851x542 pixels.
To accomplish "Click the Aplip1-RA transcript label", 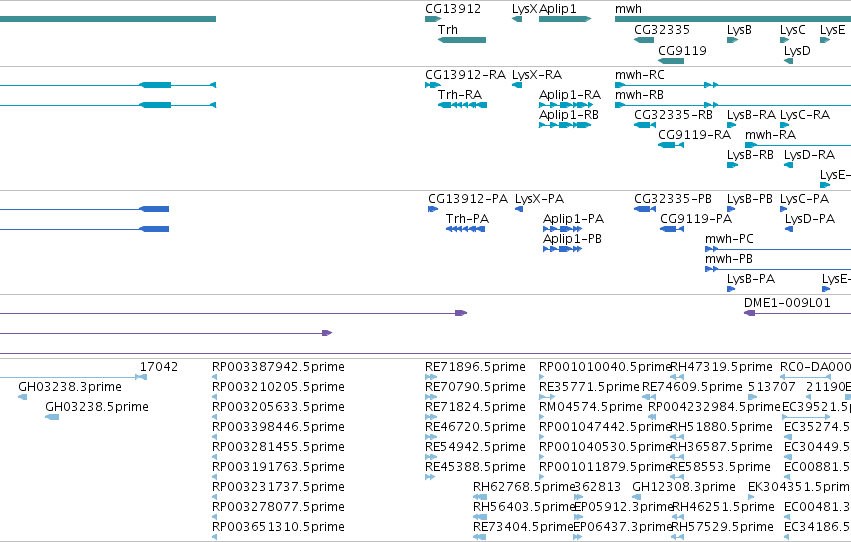I will pos(570,95).
